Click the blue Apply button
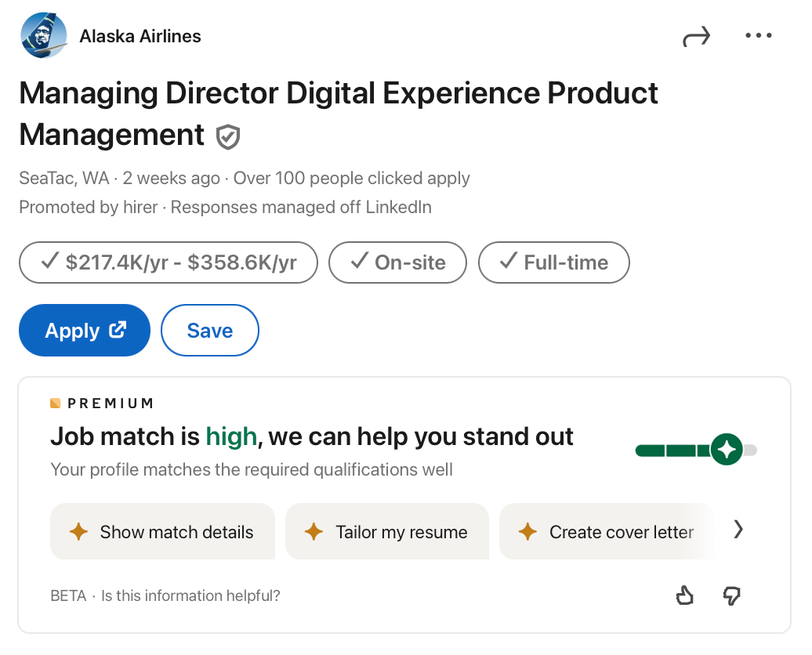 click(x=85, y=331)
